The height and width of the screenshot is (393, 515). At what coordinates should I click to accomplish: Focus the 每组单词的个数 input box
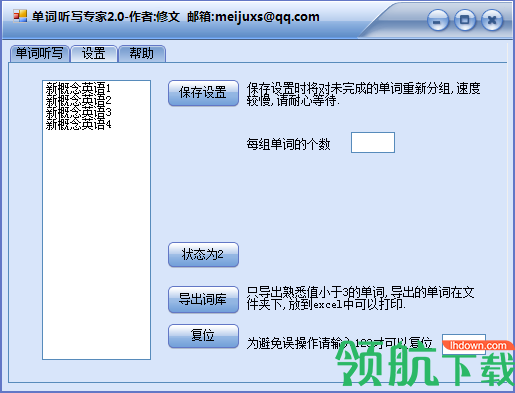click(373, 143)
